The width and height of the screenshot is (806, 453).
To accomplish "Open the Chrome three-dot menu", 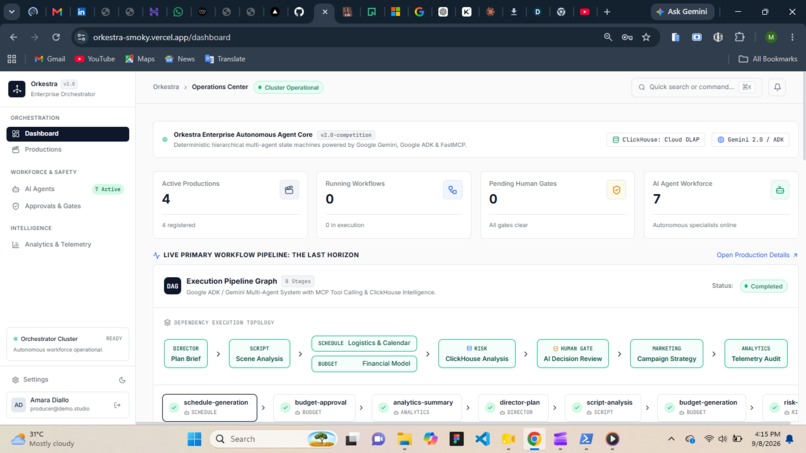I will pyautogui.click(x=792, y=37).
